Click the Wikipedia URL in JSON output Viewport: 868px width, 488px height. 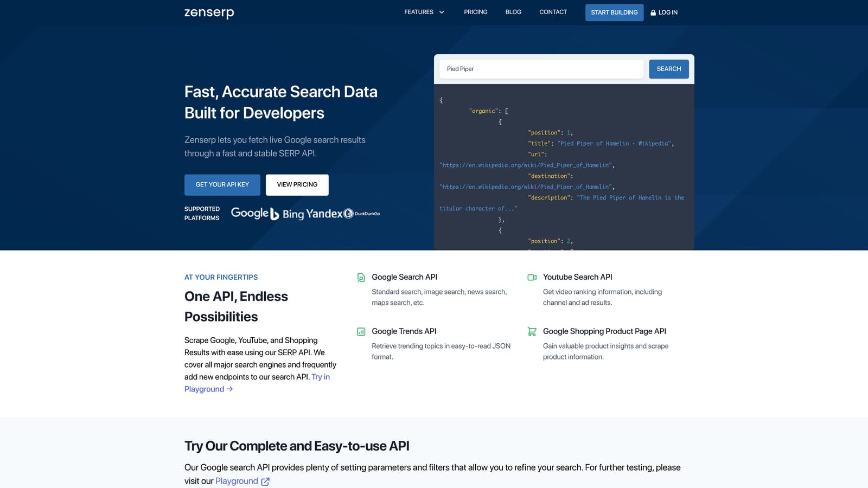coord(526,165)
